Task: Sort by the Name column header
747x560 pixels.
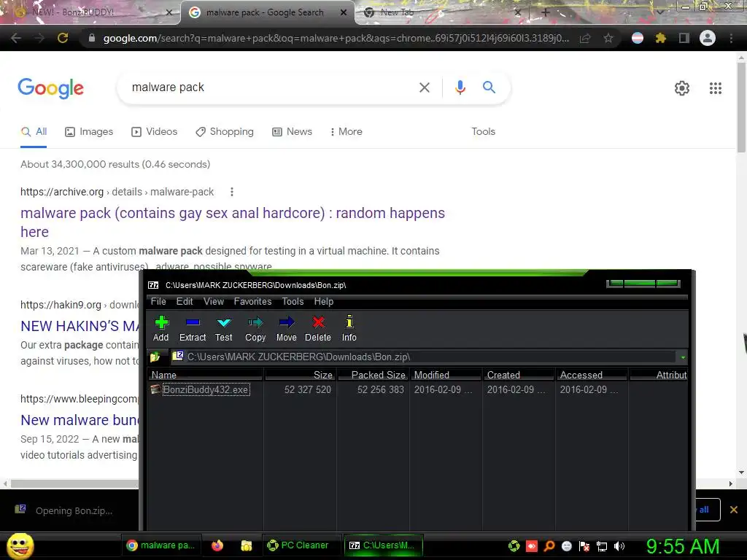Action: pos(206,375)
